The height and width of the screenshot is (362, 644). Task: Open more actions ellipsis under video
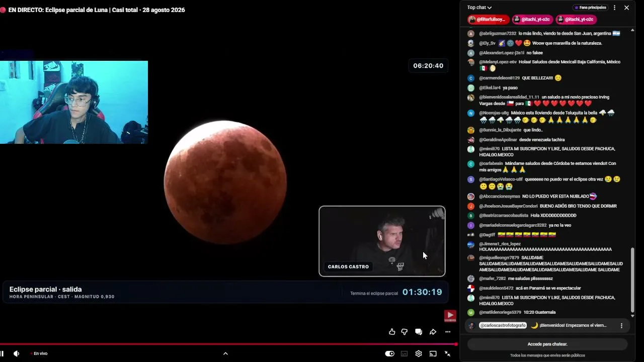[x=448, y=332]
